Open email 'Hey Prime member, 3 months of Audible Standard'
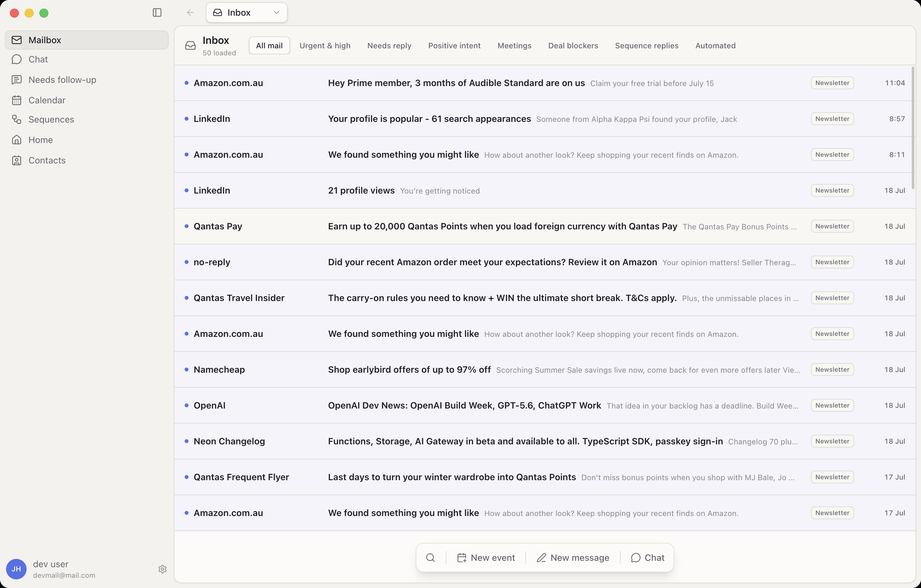The width and height of the screenshot is (921, 588). (545, 83)
